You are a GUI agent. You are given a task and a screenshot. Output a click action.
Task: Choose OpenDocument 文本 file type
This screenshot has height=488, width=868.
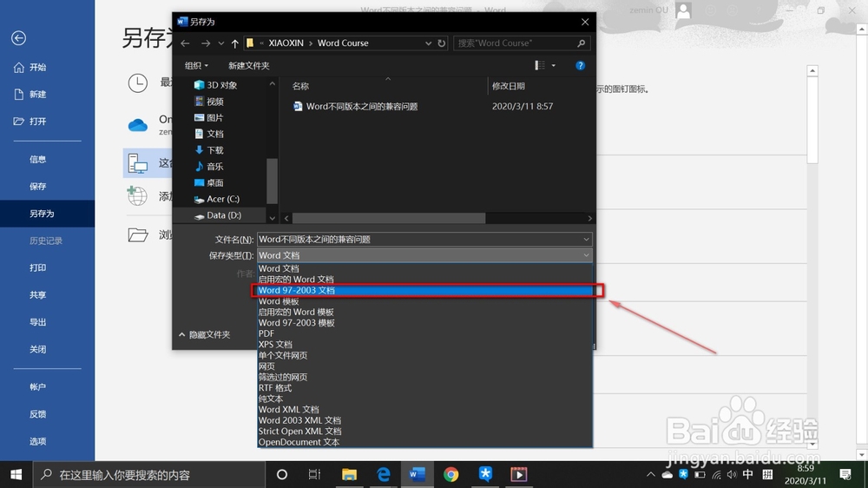425,442
